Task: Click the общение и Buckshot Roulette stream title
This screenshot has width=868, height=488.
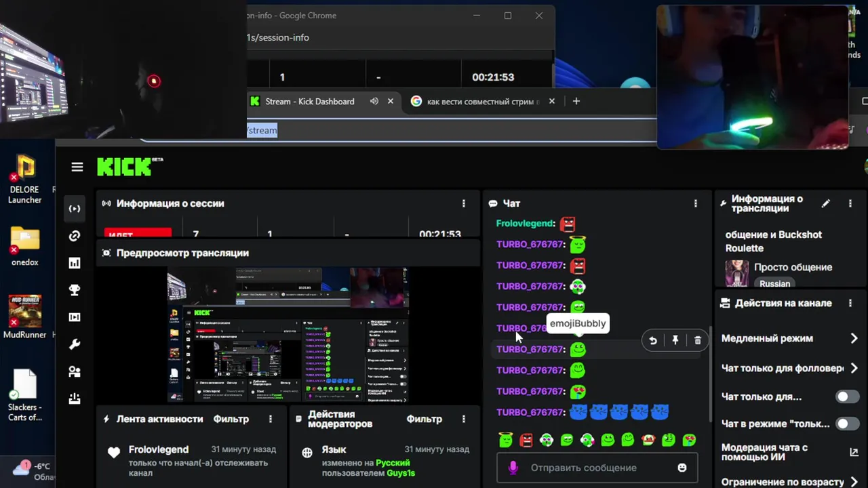Action: pos(774,241)
